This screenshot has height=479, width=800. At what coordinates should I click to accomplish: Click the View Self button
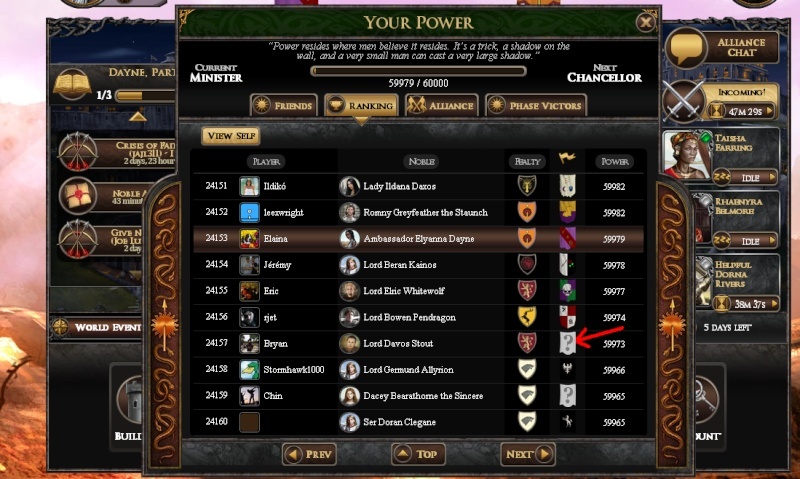231,136
